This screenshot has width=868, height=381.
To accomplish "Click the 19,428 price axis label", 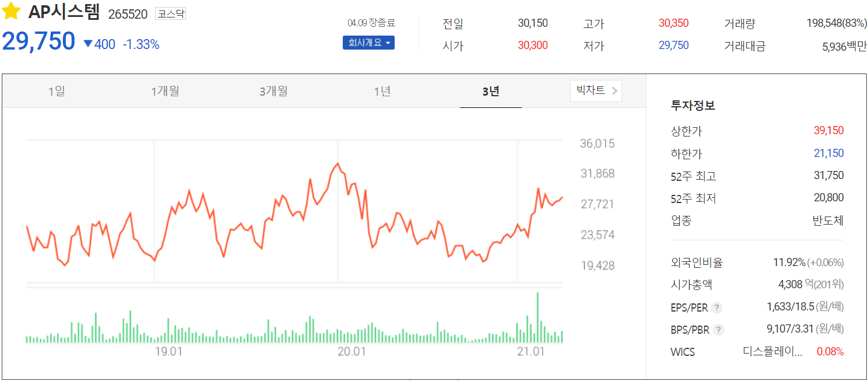I will (x=597, y=265).
